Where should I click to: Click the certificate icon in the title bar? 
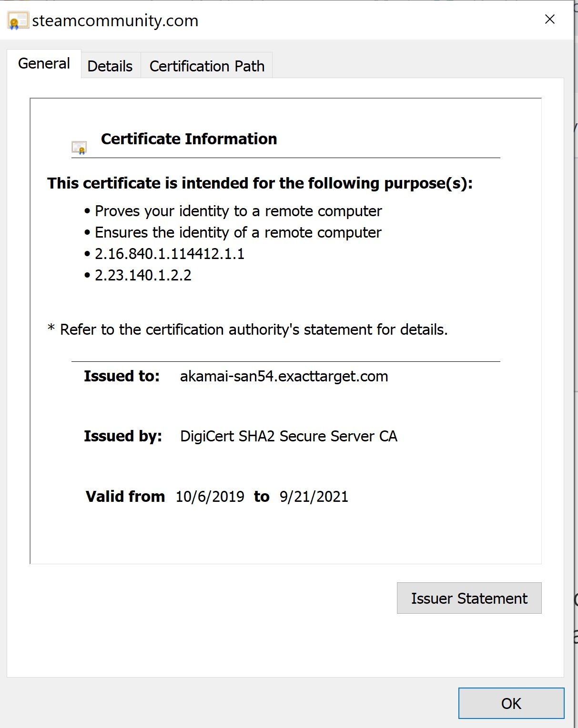(18, 21)
